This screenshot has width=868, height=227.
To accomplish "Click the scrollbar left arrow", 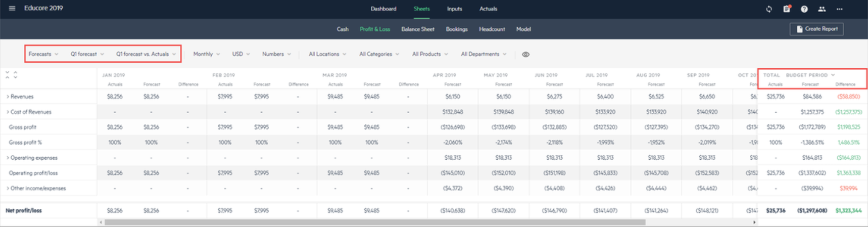I will 101,222.
